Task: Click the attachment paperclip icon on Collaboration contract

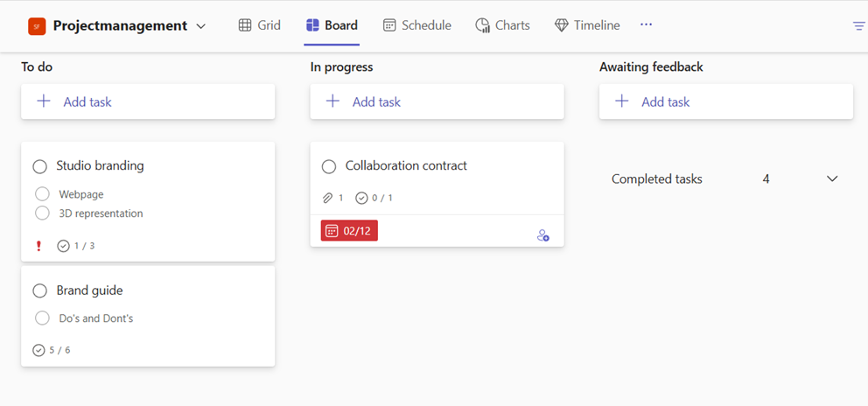Action: click(x=327, y=198)
